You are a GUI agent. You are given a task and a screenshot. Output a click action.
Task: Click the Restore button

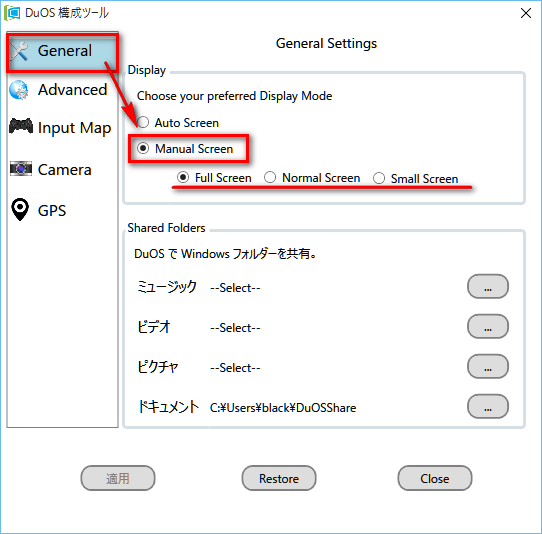(279, 478)
